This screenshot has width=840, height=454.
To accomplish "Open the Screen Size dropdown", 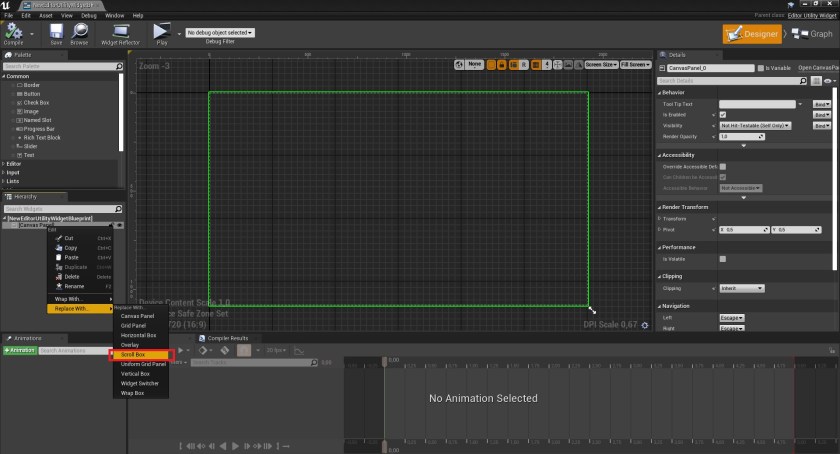I will [599, 64].
